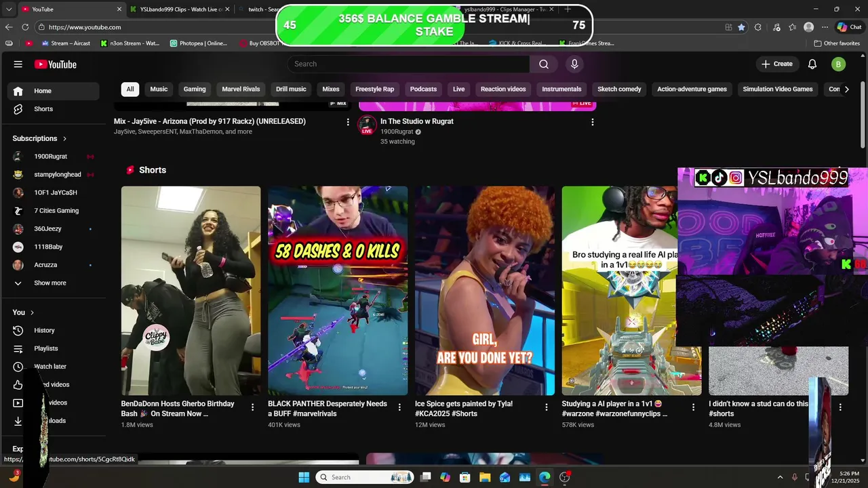The image size is (868, 488).
Task: Click the search magnifier button
Action: (544, 64)
